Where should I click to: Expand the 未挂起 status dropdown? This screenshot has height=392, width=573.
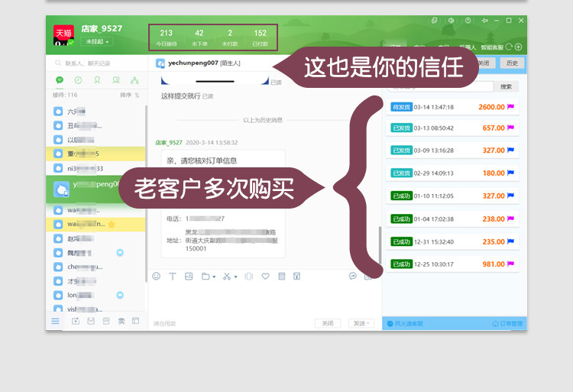tap(97, 42)
